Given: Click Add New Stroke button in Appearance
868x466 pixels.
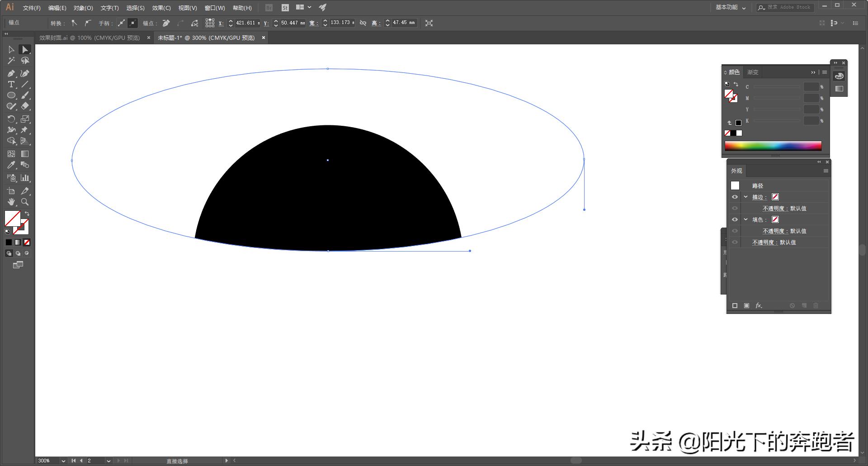Looking at the screenshot, I should (735, 306).
